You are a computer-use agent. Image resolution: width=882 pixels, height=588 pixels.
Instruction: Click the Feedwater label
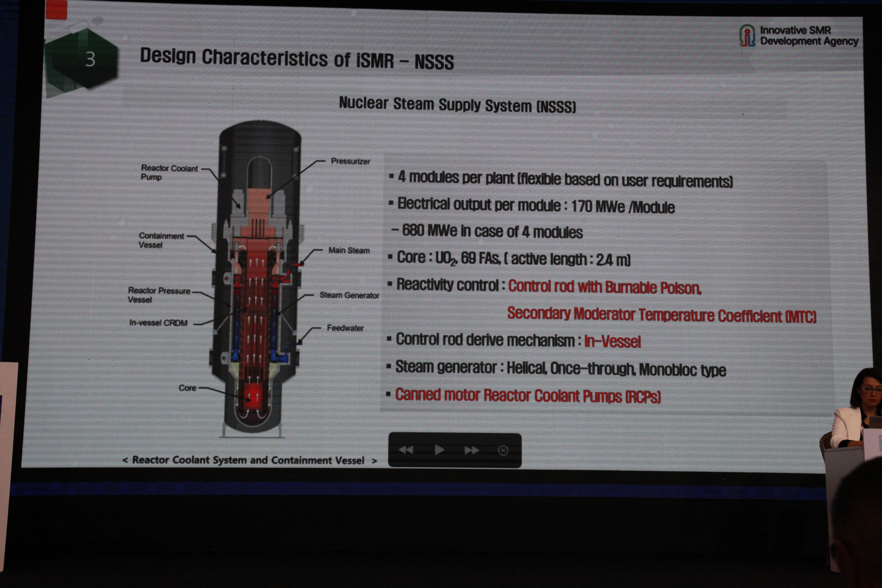point(345,328)
